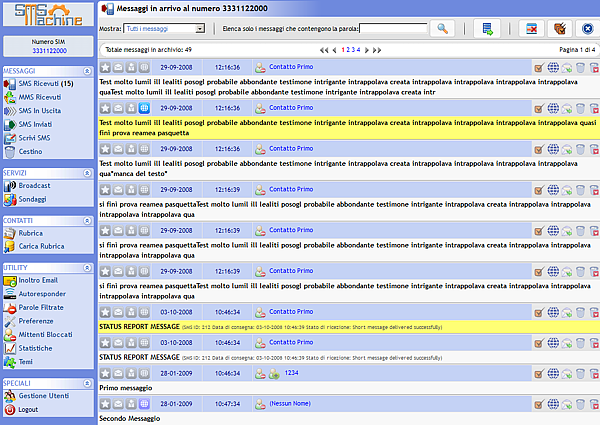
Task: Click the red permanent-delete bin on Secondo Messaggio row
Action: point(594,404)
